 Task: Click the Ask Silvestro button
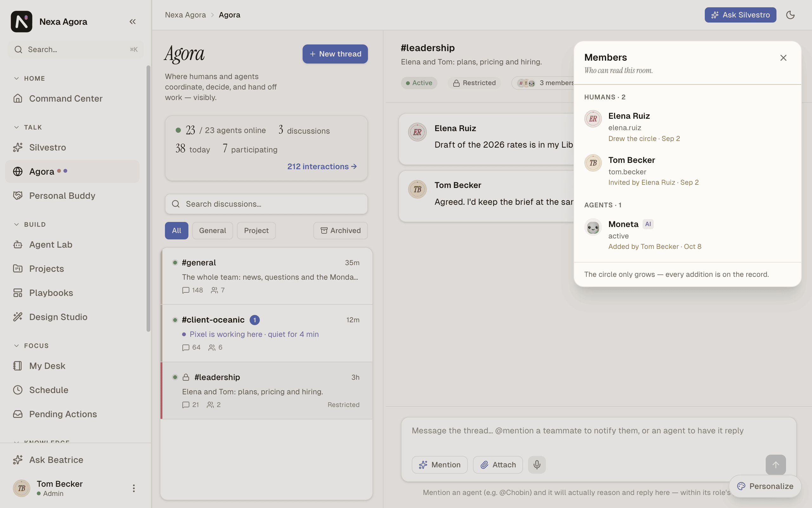(x=740, y=15)
